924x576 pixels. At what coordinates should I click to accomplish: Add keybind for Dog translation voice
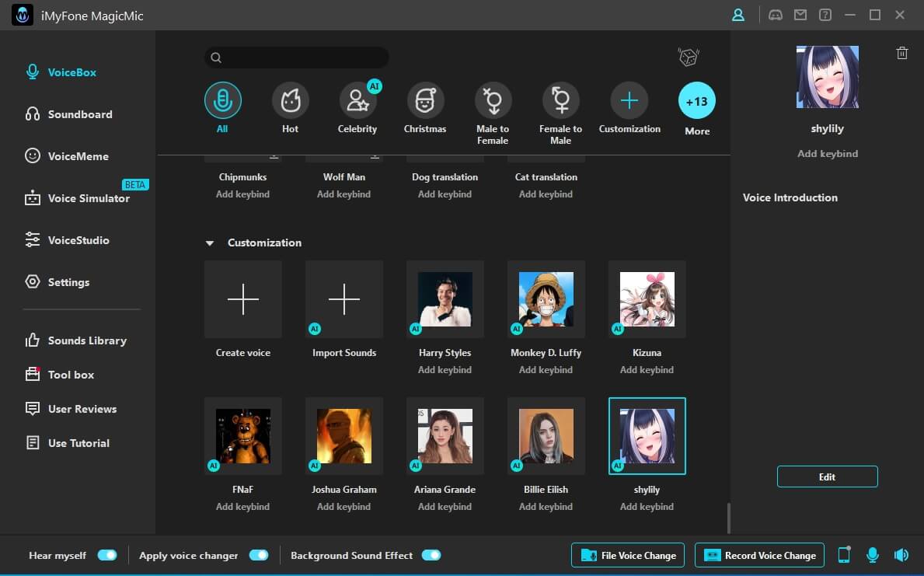tap(445, 194)
